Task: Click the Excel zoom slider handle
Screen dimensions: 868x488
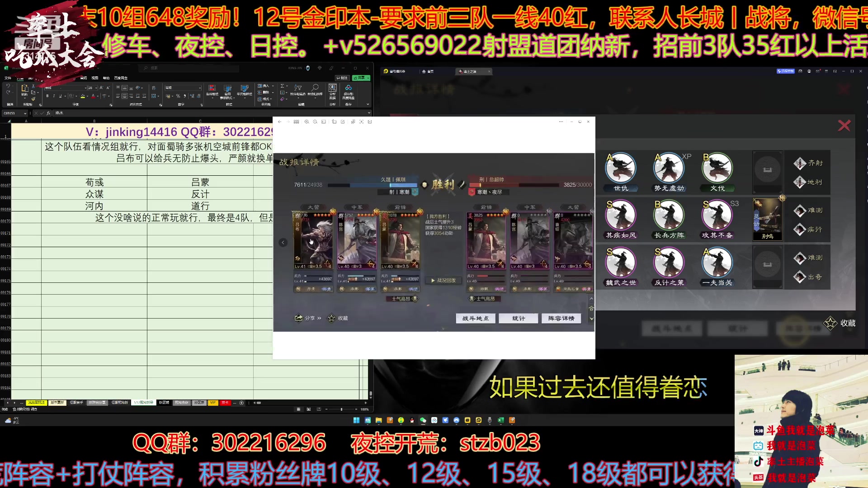Action: pyautogui.click(x=341, y=409)
